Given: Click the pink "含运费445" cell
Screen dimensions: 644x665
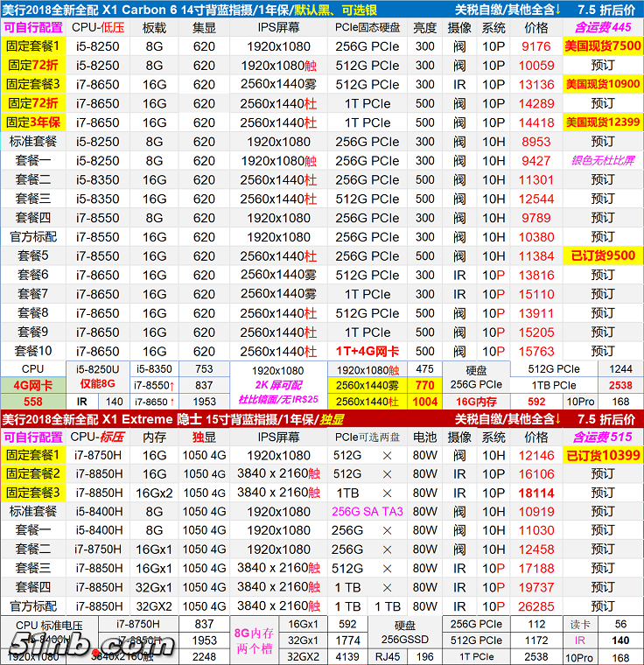Looking at the screenshot, I should (x=603, y=28).
